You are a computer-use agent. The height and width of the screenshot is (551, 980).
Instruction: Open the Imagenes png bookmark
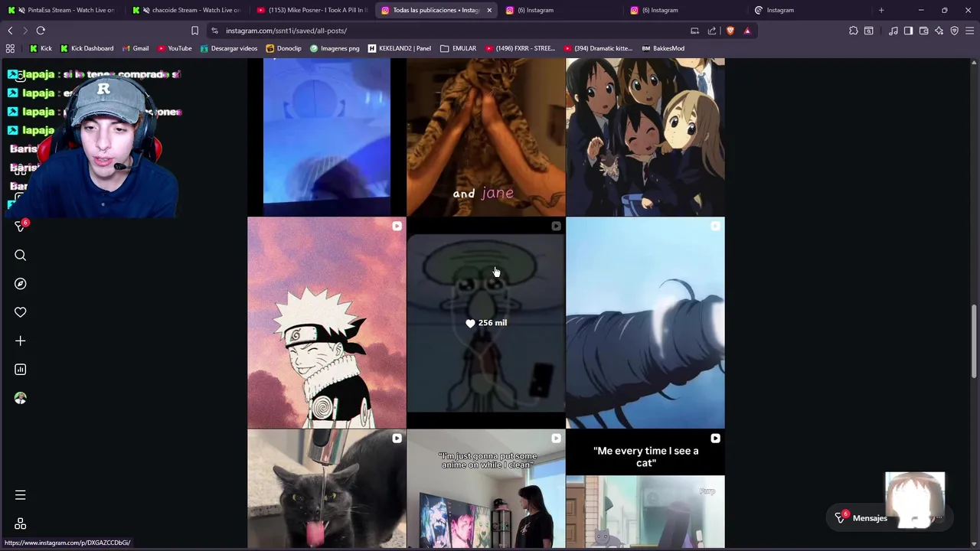tap(335, 48)
